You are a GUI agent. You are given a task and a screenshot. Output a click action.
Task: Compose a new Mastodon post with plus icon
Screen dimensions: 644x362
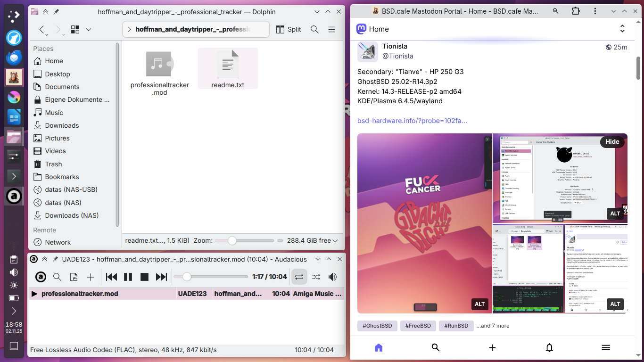492,347
